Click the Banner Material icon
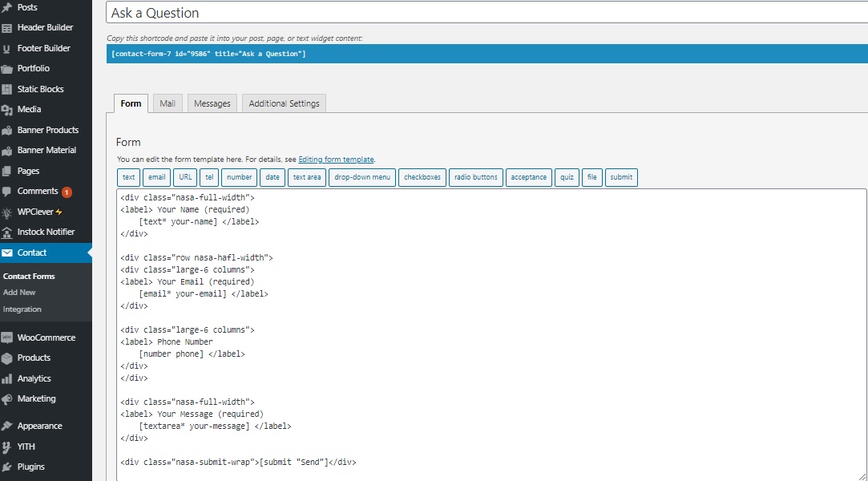This screenshot has height=481, width=868. (6, 151)
